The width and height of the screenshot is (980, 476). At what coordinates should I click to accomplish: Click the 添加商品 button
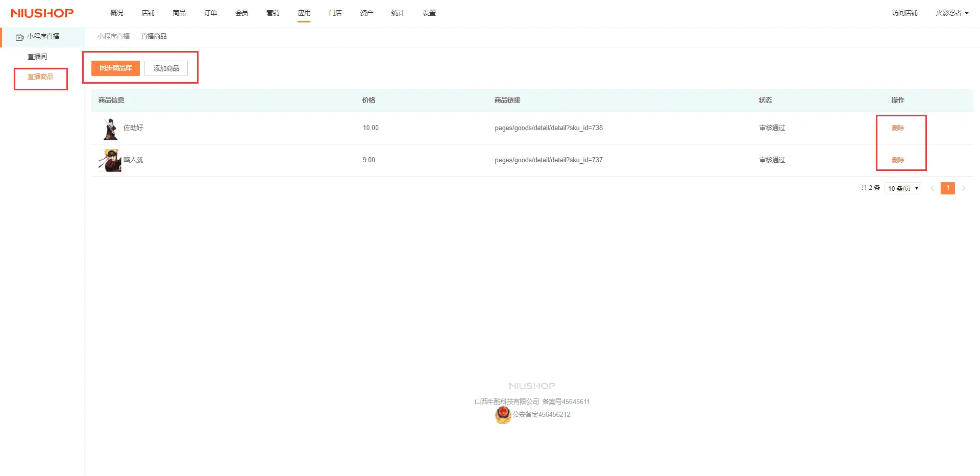point(166,68)
